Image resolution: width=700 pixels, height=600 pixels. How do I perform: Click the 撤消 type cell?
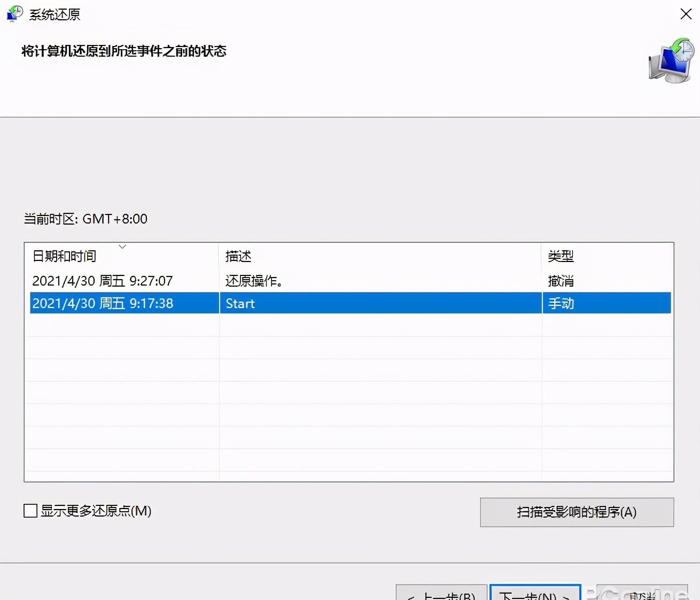pos(561,281)
